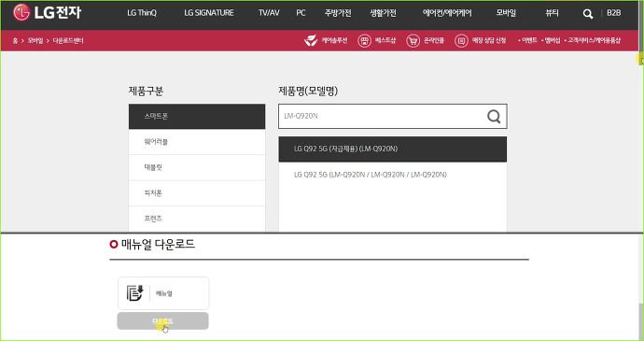Viewport: 644px width, 341px height.
Task: Open the 온라인몰 link
Action: point(433,40)
